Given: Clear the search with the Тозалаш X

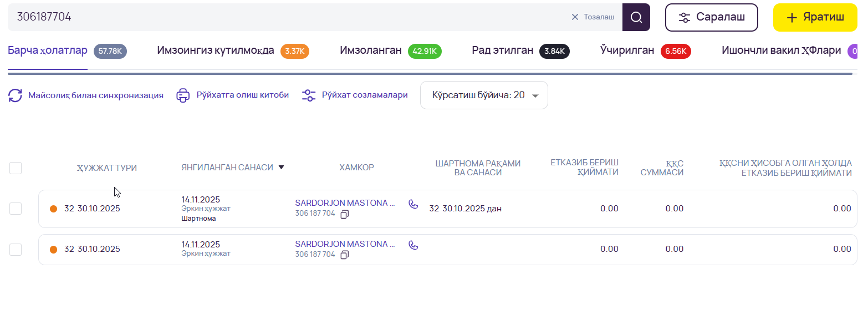Looking at the screenshot, I should pyautogui.click(x=575, y=17).
